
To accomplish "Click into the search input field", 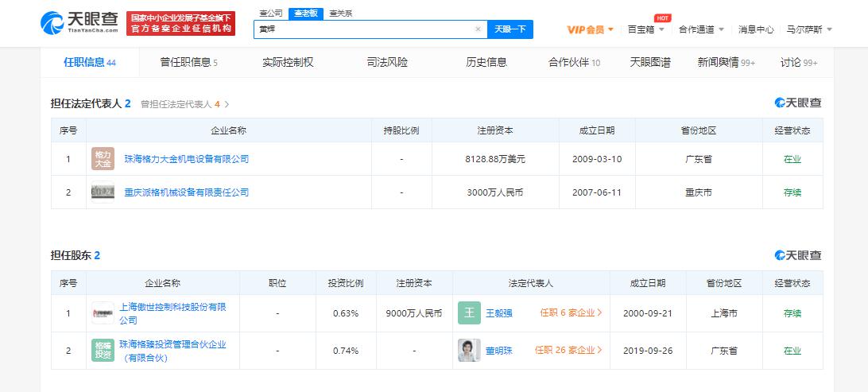I will pos(362,29).
